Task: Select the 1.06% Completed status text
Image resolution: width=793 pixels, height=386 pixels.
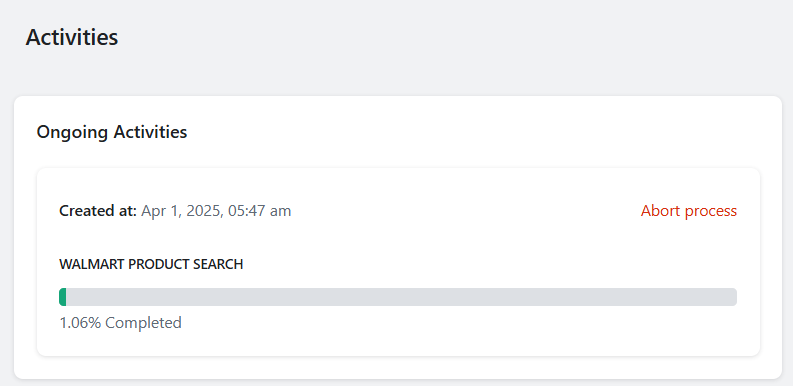Action: point(120,322)
